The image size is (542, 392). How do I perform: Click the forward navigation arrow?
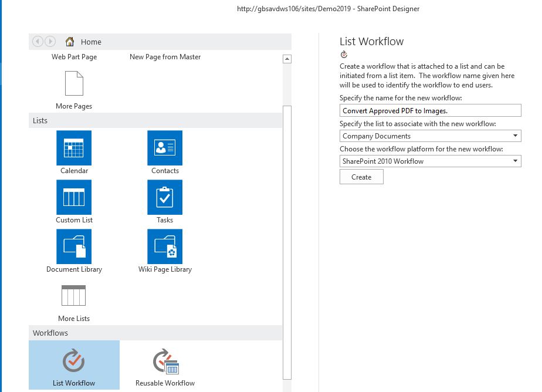point(50,41)
